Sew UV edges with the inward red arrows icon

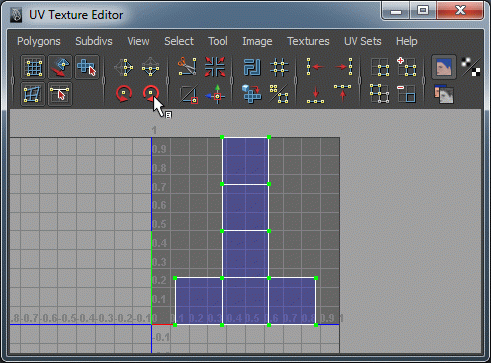click(215, 67)
